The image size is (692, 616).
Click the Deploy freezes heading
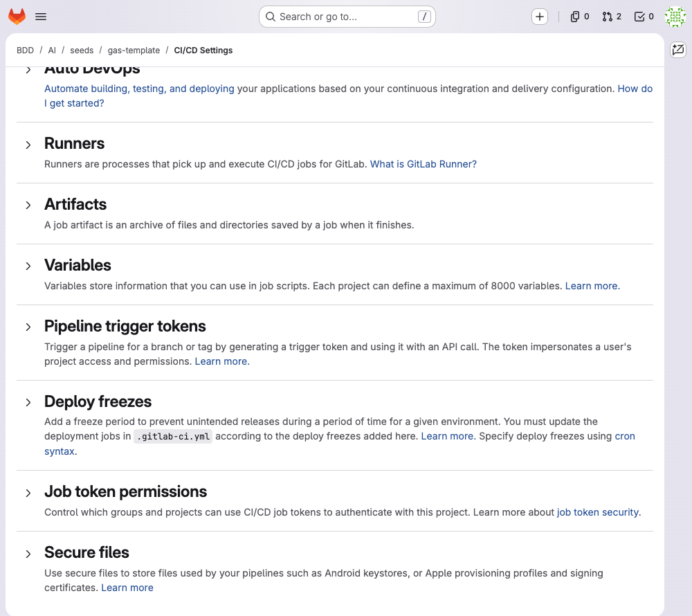click(98, 401)
